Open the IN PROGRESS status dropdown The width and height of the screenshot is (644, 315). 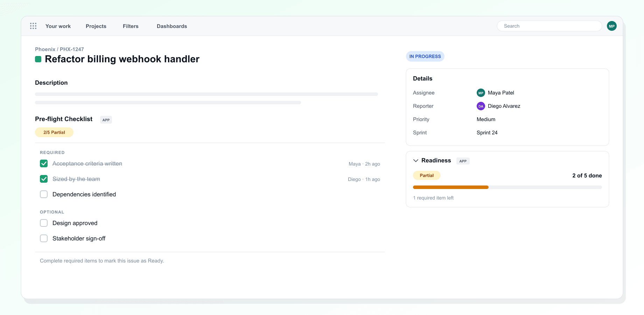tap(425, 56)
